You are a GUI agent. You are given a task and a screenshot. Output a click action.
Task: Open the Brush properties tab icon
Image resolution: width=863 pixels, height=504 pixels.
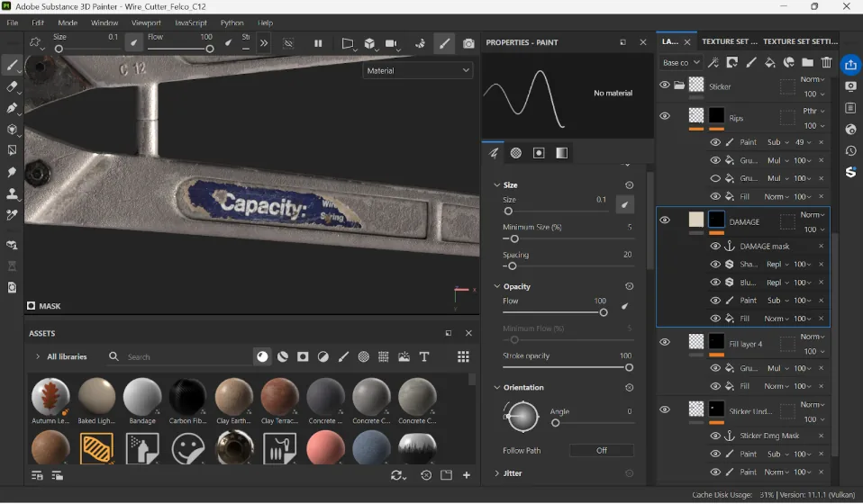(494, 153)
